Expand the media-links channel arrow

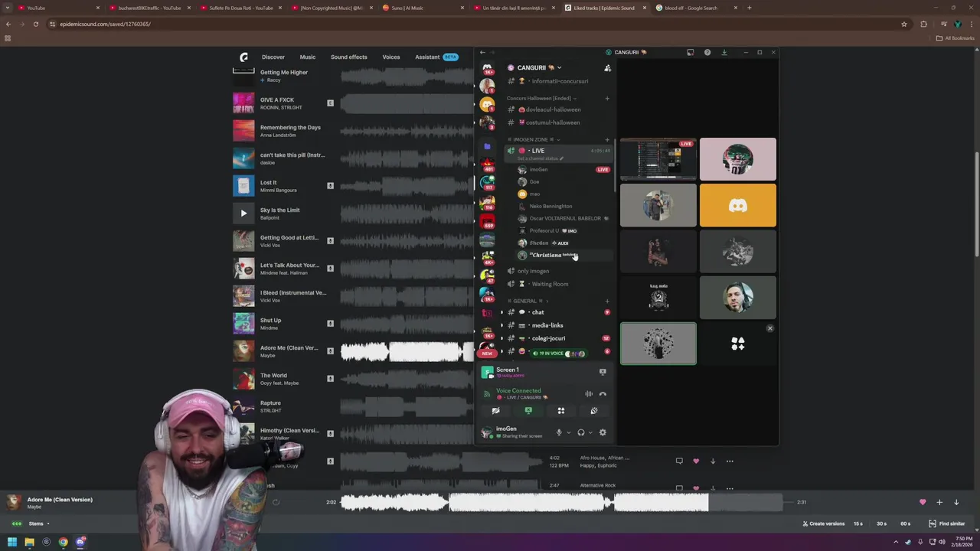501,325
